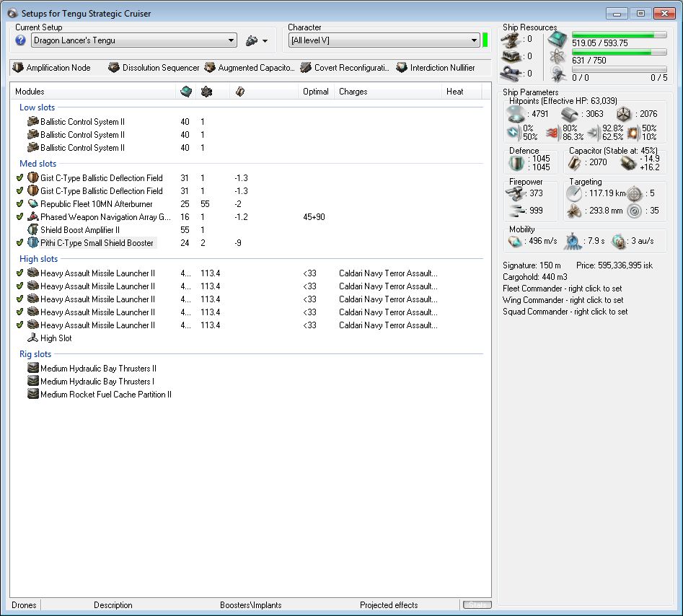
Task: Toggle third Heavy Assault Missile Launcher II
Action: pos(19,299)
